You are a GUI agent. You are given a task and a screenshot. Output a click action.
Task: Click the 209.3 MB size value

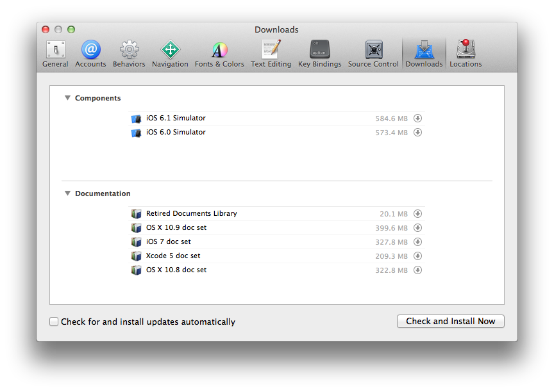click(392, 256)
